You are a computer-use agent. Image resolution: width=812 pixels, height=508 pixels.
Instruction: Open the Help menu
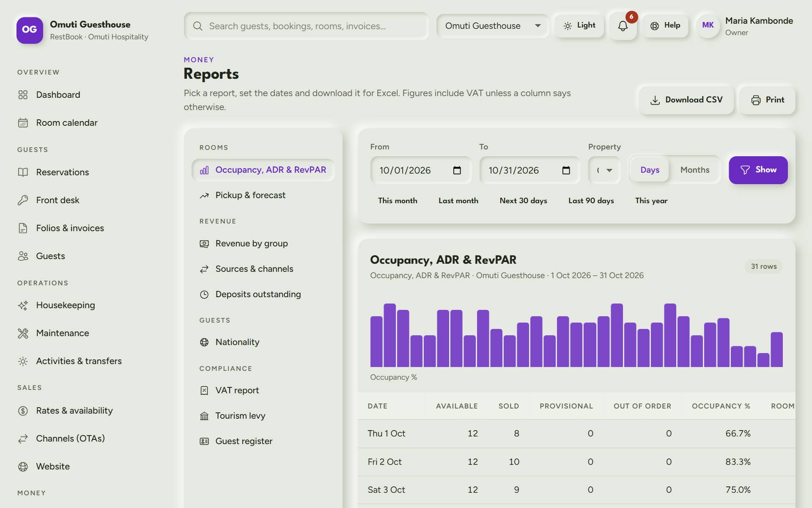[665, 26]
